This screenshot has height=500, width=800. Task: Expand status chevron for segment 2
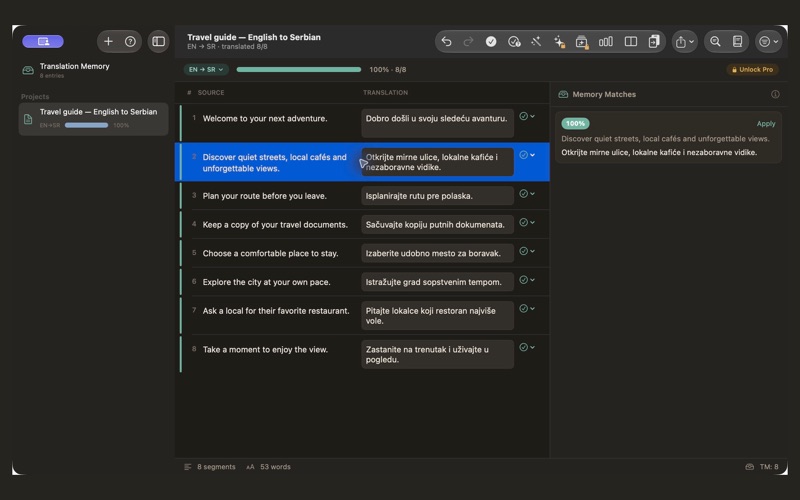533,155
